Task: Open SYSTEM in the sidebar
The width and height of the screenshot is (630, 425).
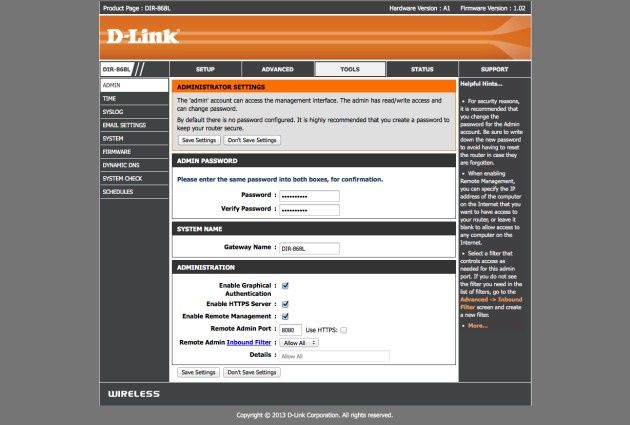Action: (134, 138)
